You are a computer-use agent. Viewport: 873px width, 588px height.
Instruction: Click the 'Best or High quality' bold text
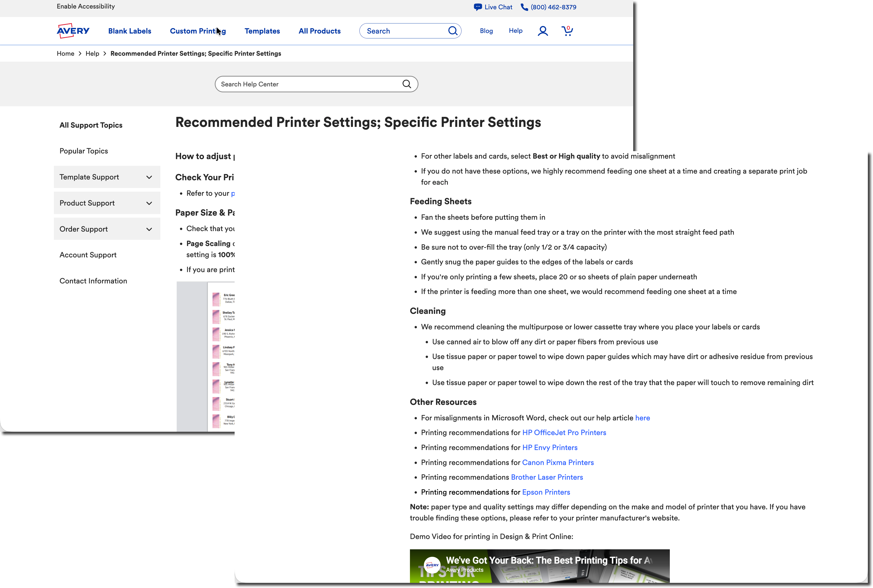pos(566,156)
